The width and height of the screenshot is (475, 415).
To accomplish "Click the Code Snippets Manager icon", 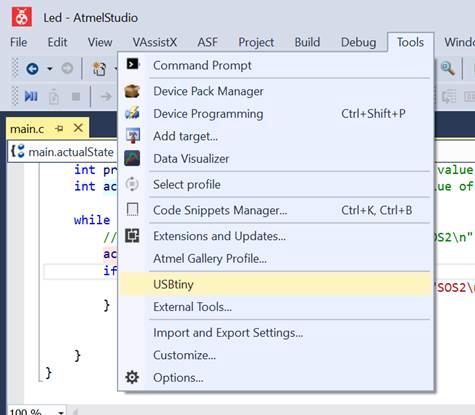I will point(132,210).
